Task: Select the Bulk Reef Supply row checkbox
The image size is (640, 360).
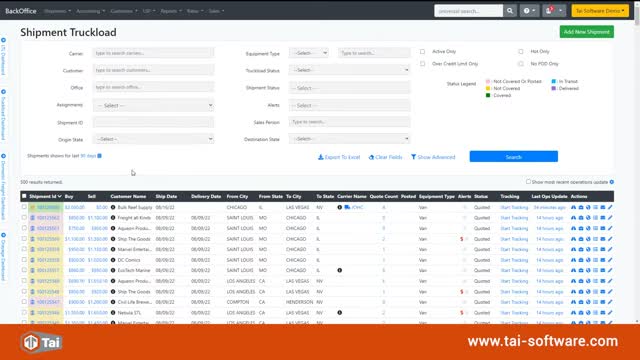Action: pos(24,207)
